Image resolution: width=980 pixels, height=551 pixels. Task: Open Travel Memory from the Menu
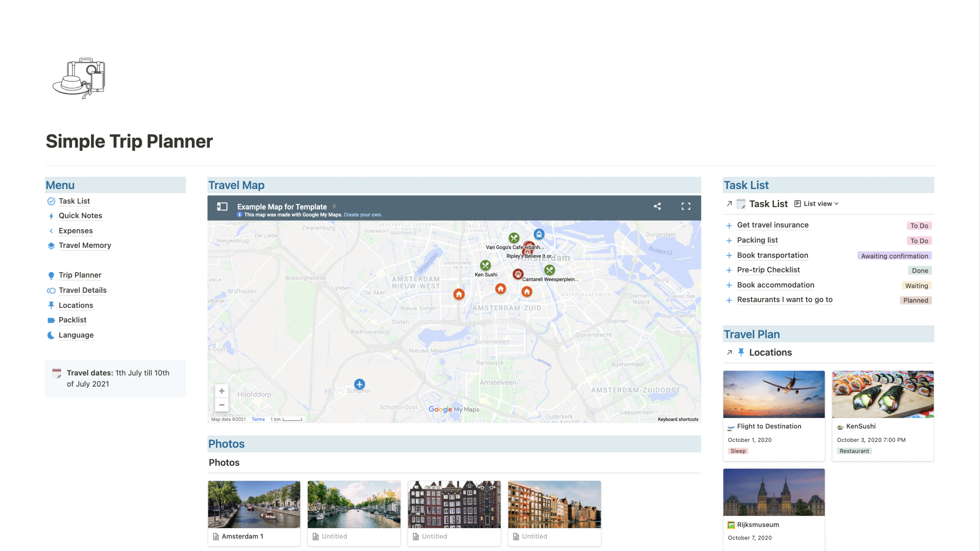tap(85, 245)
